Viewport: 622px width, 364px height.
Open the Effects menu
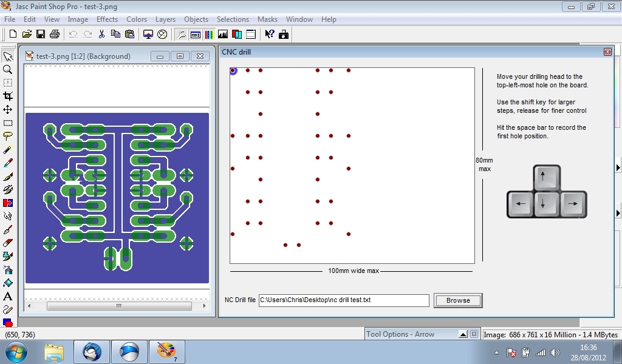pos(107,19)
